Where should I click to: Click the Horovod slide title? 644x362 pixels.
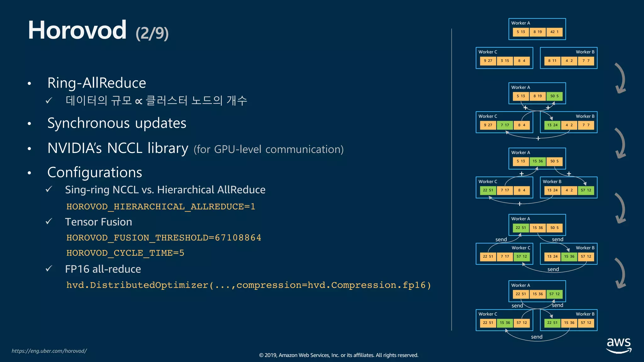(77, 30)
